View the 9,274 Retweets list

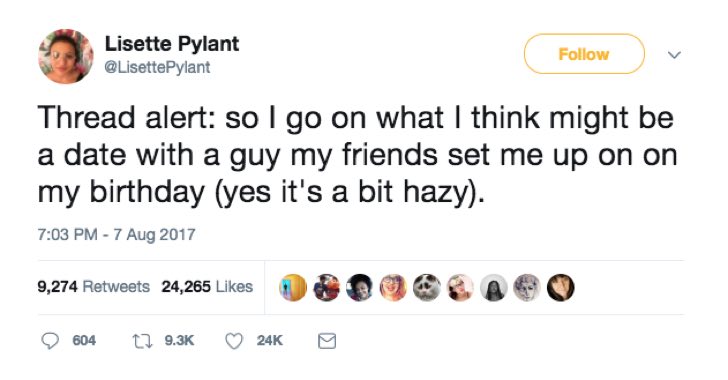pos(94,287)
